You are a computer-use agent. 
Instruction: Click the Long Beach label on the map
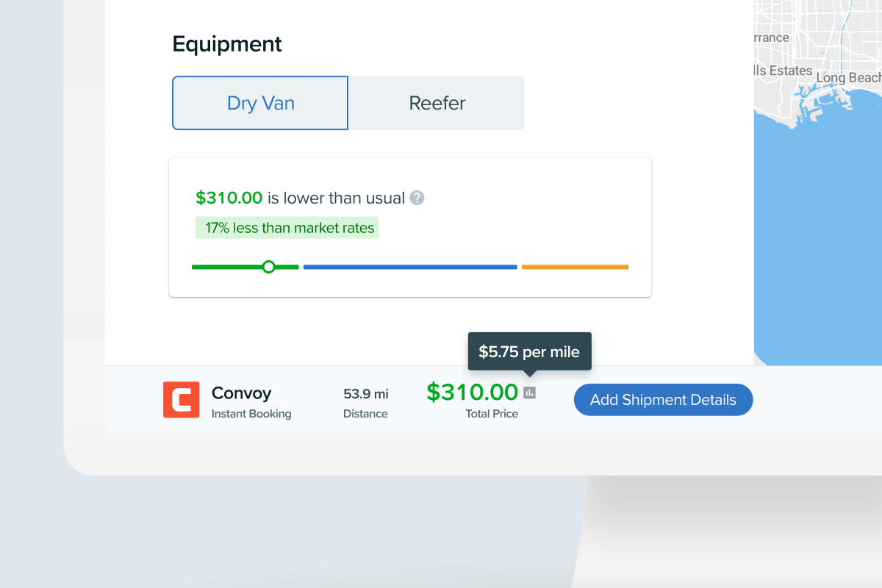[848, 78]
